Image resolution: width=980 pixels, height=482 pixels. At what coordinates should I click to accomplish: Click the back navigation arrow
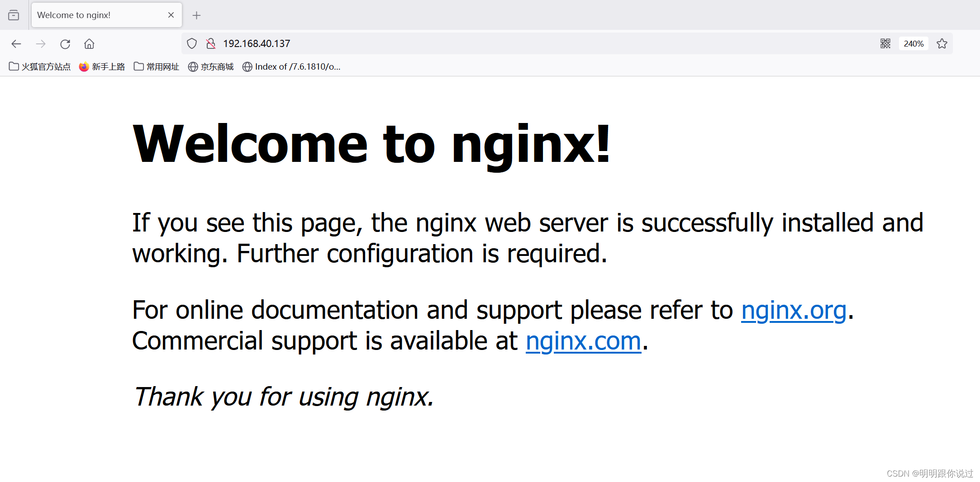[x=16, y=44]
